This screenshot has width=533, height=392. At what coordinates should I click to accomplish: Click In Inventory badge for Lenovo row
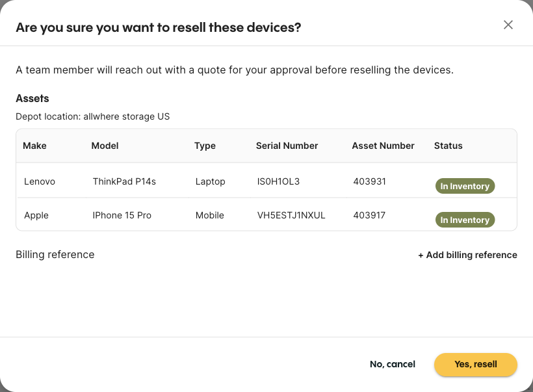coord(465,186)
